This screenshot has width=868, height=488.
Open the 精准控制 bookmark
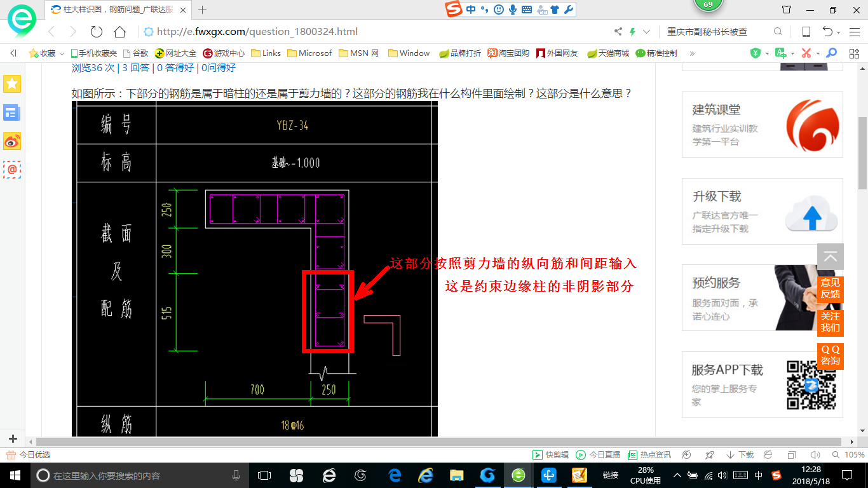coord(656,53)
